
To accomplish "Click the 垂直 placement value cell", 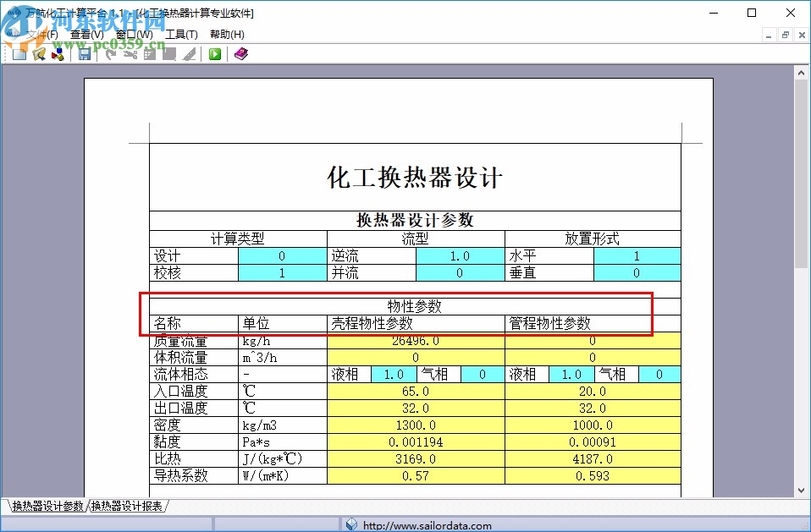I will pos(637,272).
